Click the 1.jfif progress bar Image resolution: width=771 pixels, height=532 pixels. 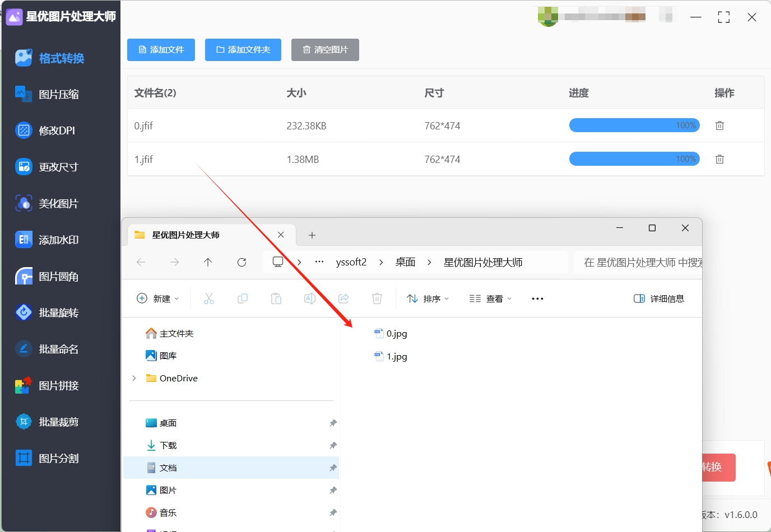(634, 159)
